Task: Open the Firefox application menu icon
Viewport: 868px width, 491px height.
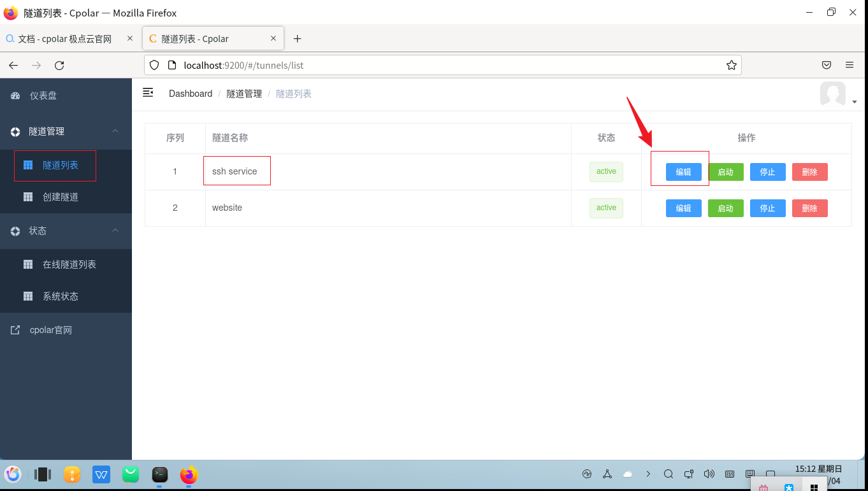Action: (850, 64)
